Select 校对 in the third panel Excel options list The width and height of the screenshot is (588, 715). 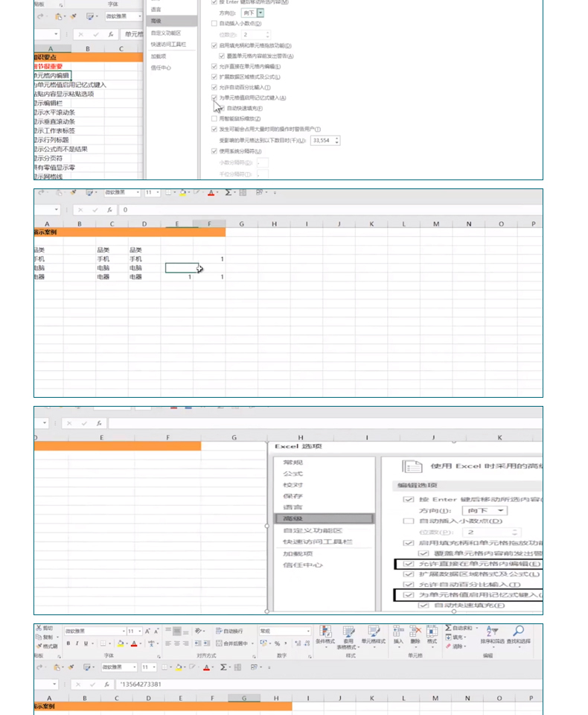tap(293, 485)
